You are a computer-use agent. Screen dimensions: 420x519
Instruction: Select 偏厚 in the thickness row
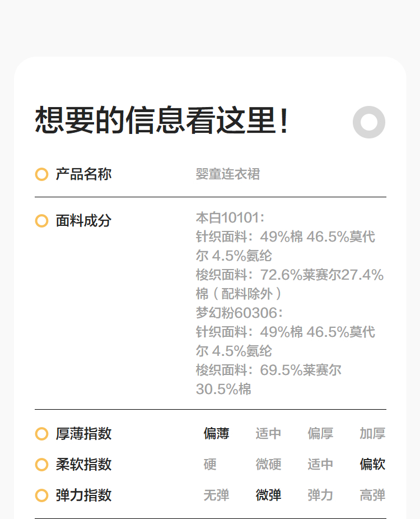tap(320, 434)
